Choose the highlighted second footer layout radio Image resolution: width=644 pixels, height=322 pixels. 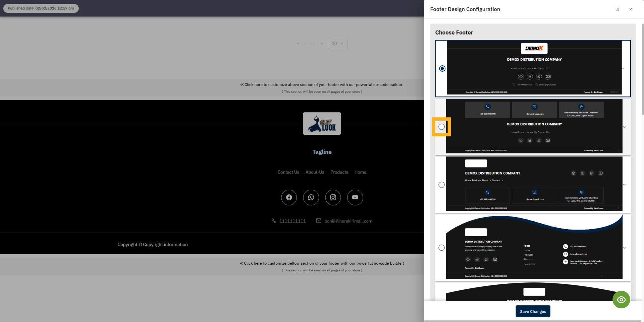[441, 127]
